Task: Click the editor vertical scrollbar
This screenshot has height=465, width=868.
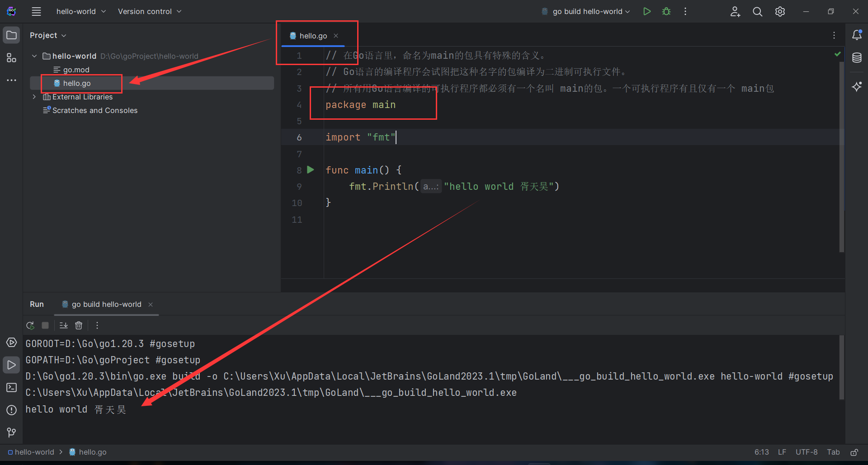Action: click(x=841, y=157)
